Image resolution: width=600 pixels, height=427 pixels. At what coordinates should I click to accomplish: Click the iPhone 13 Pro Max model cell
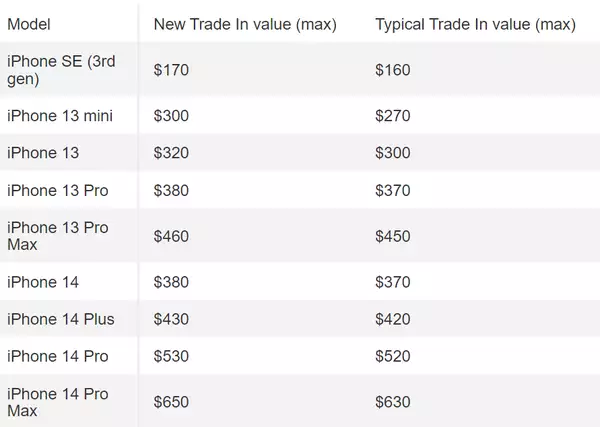point(58,236)
